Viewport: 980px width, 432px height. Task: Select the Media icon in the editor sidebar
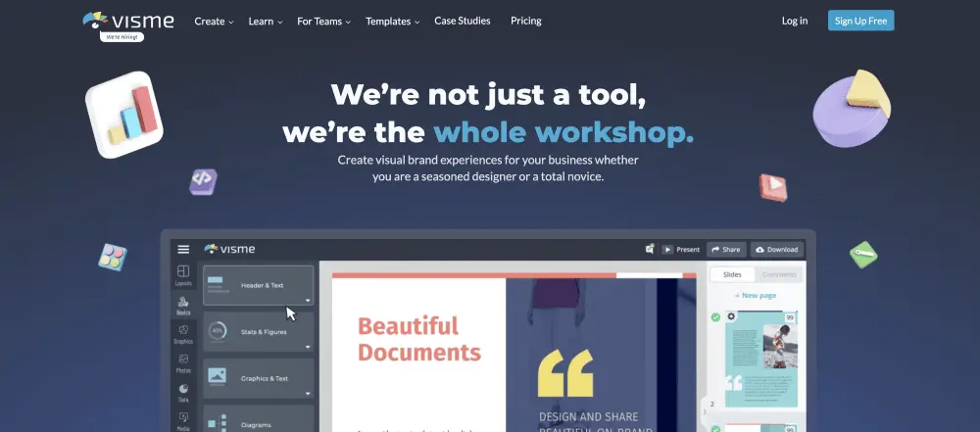pyautogui.click(x=183, y=421)
